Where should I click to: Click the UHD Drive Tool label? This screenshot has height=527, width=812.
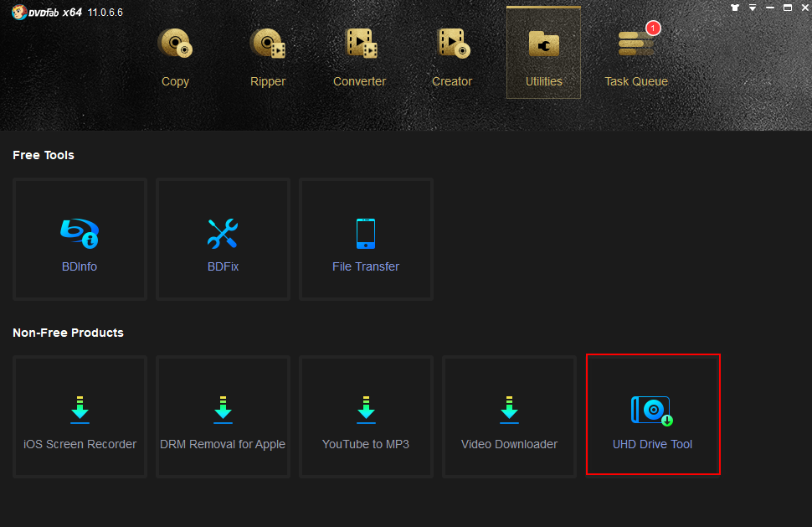pos(652,444)
